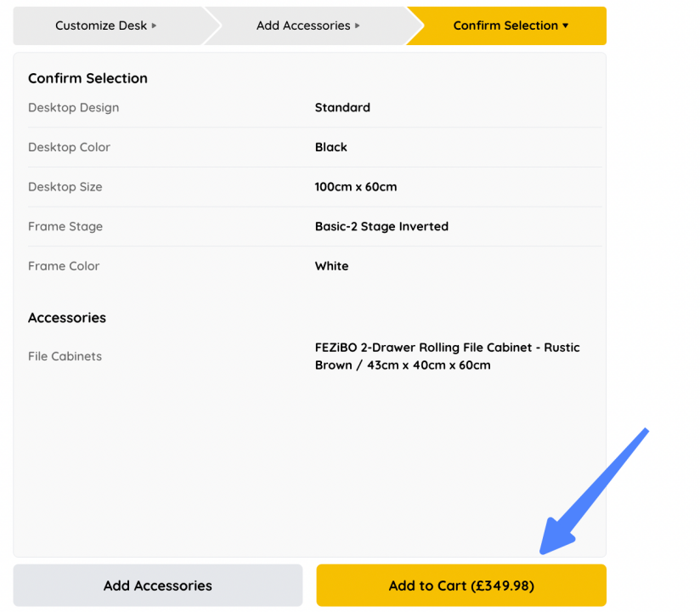Screen dimensions: 700x612
Task: Click the small right arrow beside the Add Accessories step
Action: (358, 25)
